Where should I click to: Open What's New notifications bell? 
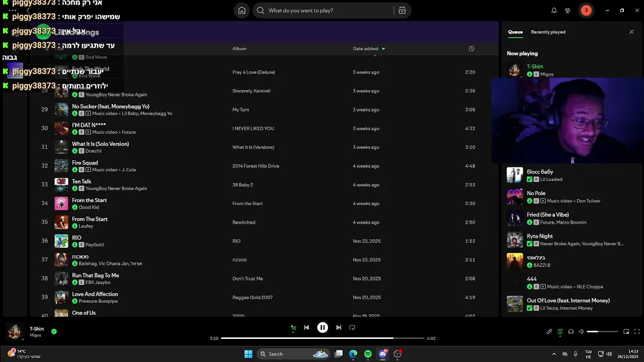pos(554,11)
